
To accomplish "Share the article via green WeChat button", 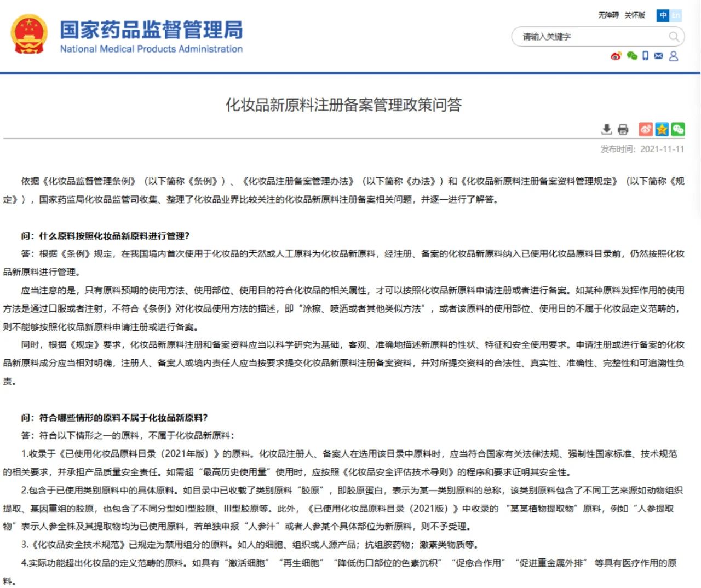I will 678,129.
